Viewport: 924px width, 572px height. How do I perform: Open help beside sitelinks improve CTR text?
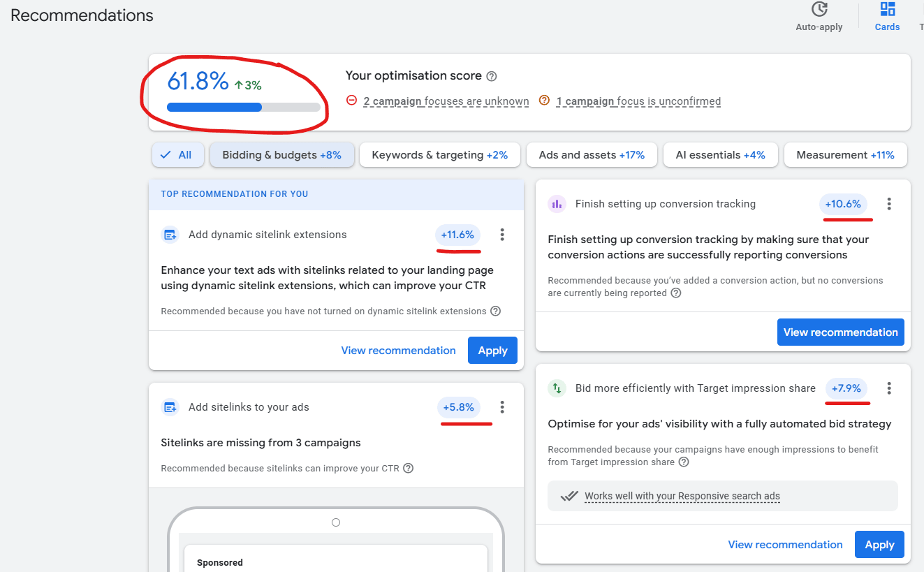(408, 468)
